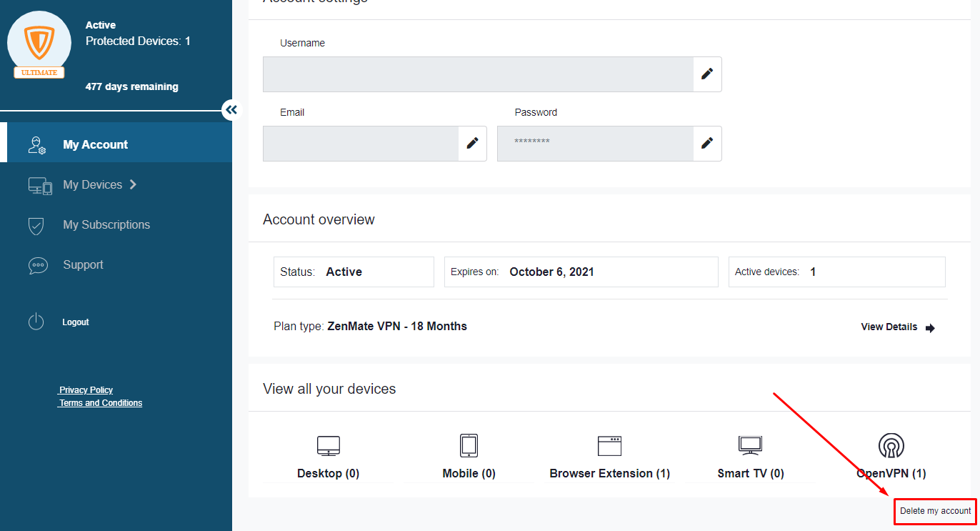This screenshot has height=531, width=980.
Task: Click the Logout power icon
Action: click(x=36, y=322)
